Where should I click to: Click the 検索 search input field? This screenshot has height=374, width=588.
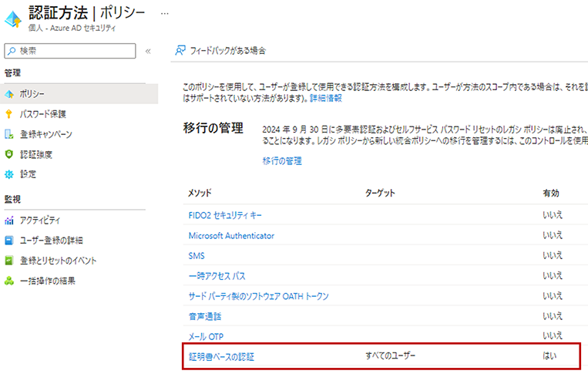[73, 50]
